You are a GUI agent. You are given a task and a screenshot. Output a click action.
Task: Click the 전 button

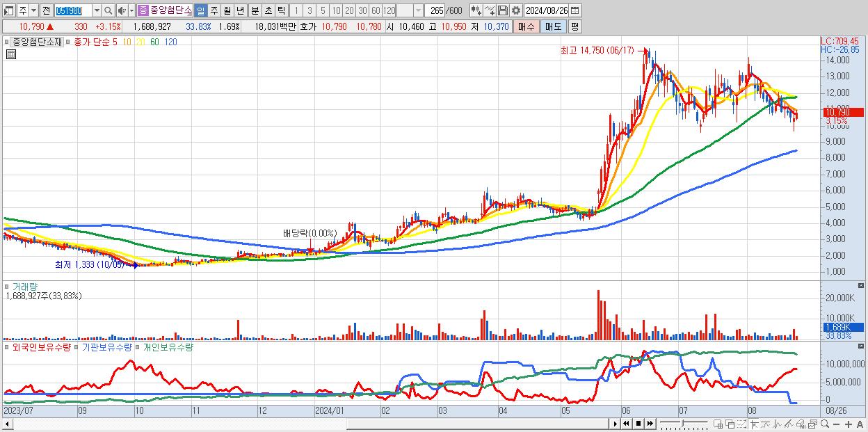46,10
